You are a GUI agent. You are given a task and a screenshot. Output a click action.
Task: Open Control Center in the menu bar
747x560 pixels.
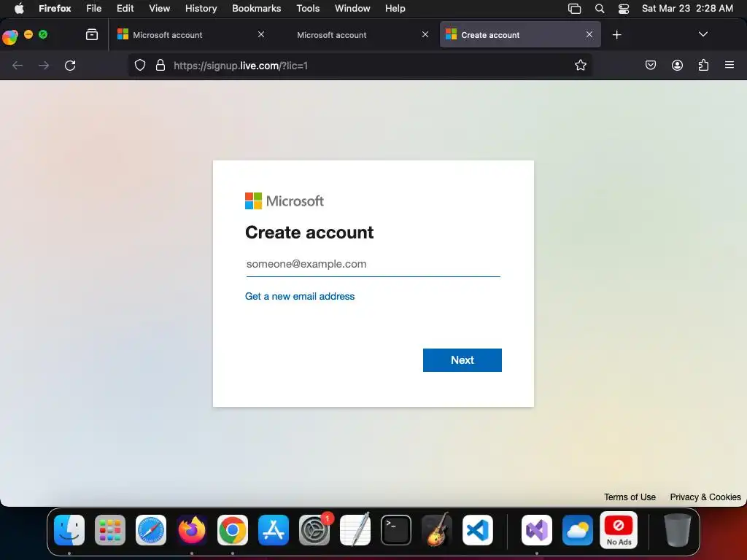[624, 8]
